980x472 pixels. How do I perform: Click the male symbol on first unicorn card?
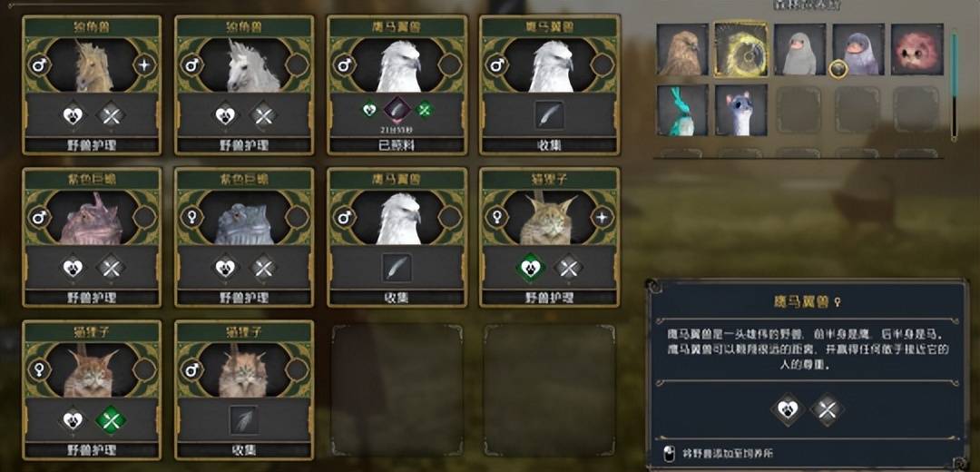pyautogui.click(x=37, y=64)
